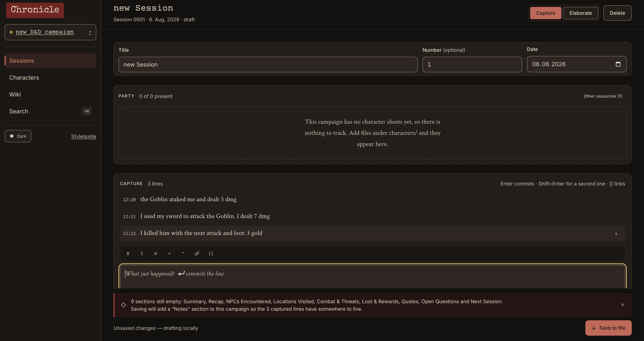This screenshot has width=644, height=341.
Task: Insert heading with the H tool
Action: coord(155,253)
